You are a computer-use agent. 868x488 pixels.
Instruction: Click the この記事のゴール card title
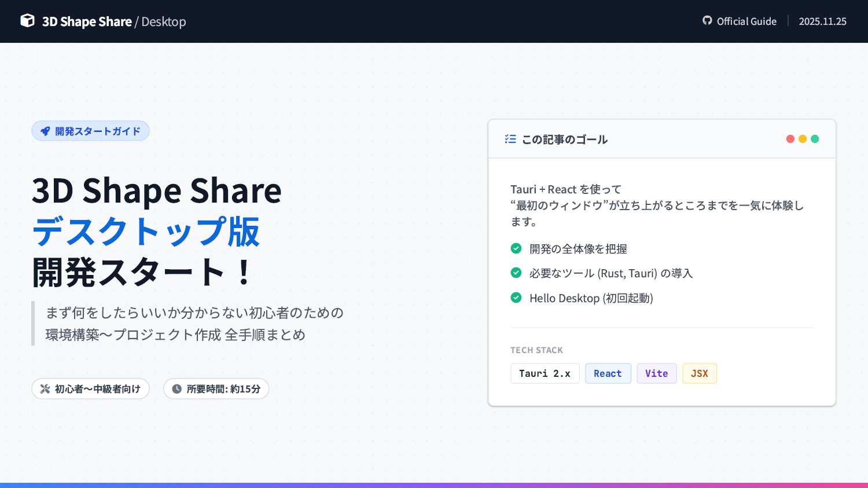(x=565, y=140)
